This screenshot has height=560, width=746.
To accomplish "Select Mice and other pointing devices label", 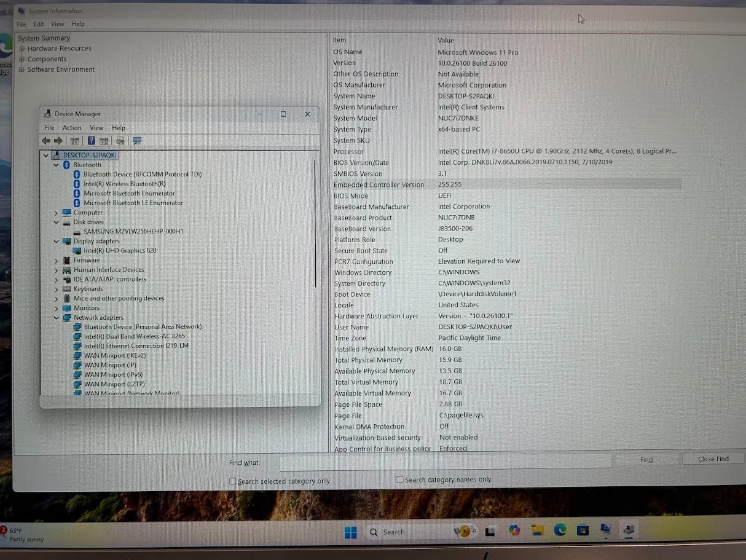I will (x=119, y=299).
